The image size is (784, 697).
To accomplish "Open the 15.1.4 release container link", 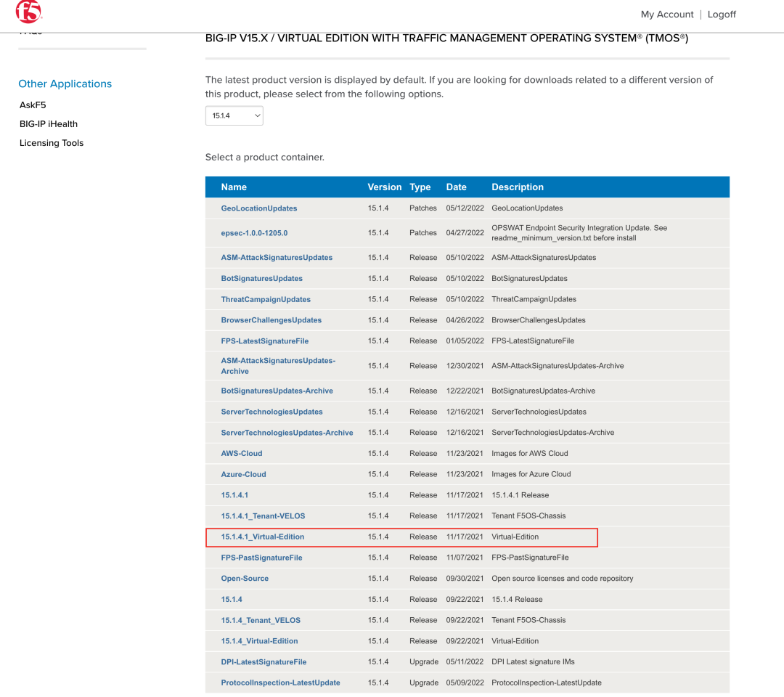I will (x=232, y=600).
